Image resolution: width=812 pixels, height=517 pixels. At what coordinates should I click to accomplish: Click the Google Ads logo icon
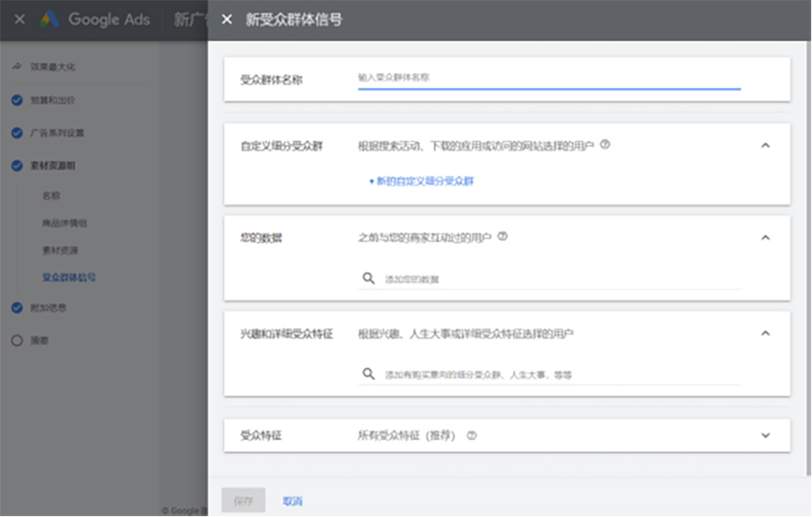[x=51, y=20]
